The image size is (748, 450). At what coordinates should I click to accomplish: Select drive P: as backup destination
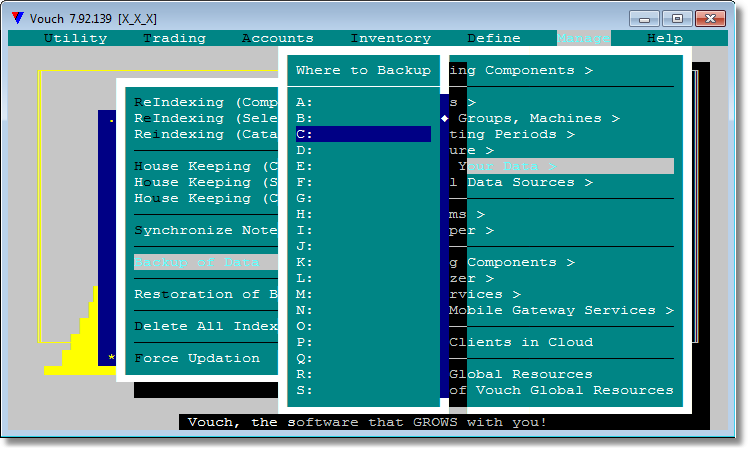tap(363, 342)
